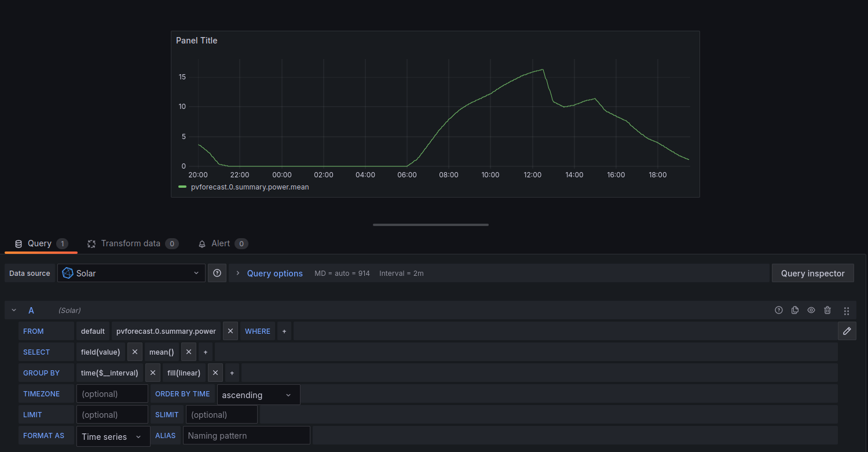Open query help for query A

coord(779,310)
